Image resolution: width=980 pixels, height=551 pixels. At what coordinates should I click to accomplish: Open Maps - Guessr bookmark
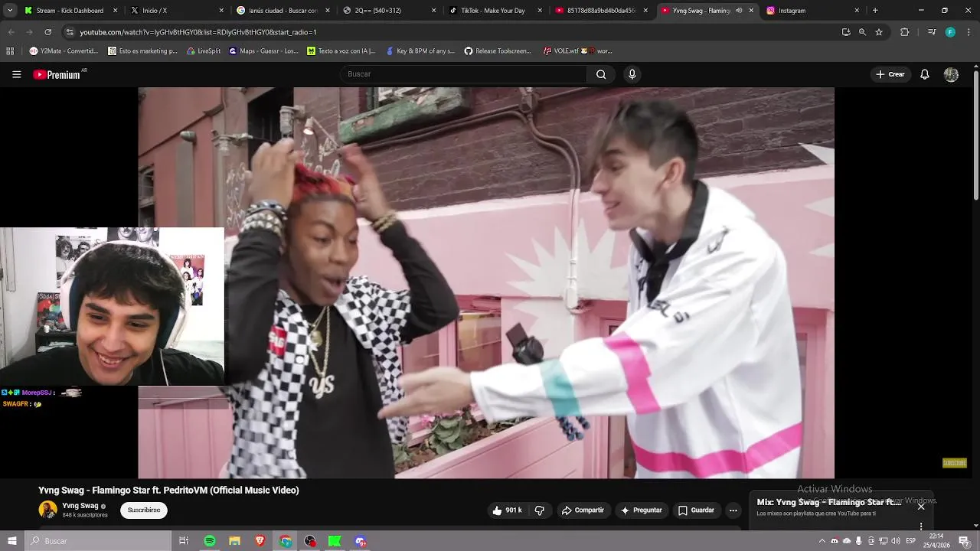[x=264, y=51]
